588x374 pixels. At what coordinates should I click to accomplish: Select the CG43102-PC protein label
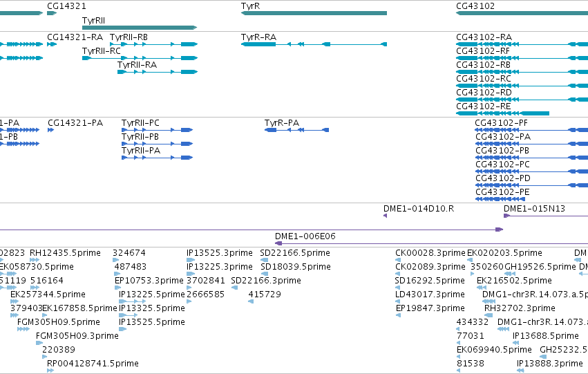click(502, 165)
